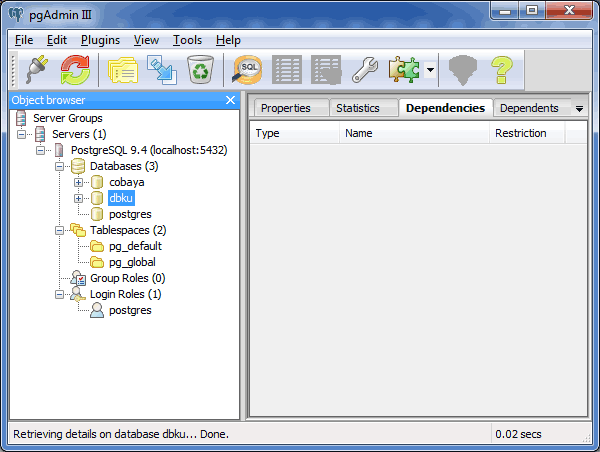This screenshot has width=600, height=452.
Task: Click the plug connection icon in toolbar
Action: (x=36, y=70)
